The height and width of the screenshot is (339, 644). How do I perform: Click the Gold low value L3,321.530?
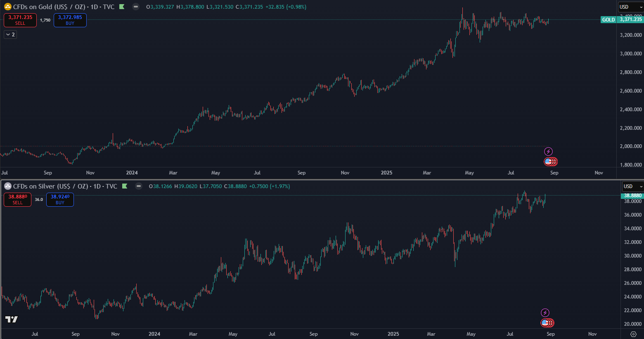(219, 7)
